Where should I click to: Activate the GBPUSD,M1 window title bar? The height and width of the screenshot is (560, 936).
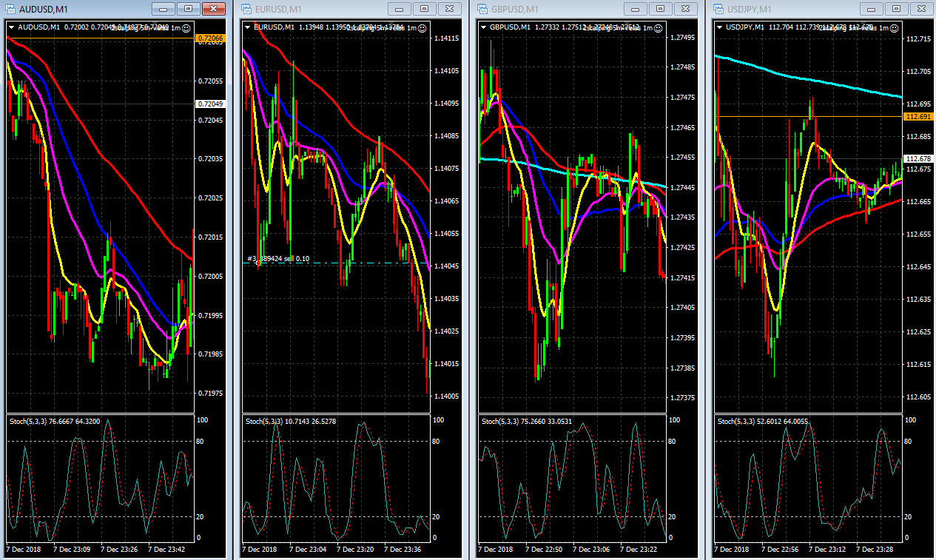pyautogui.click(x=555, y=9)
